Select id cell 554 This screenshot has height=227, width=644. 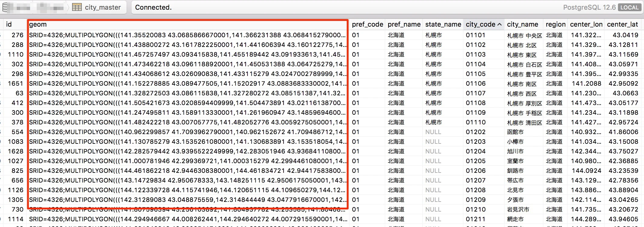coord(17,132)
